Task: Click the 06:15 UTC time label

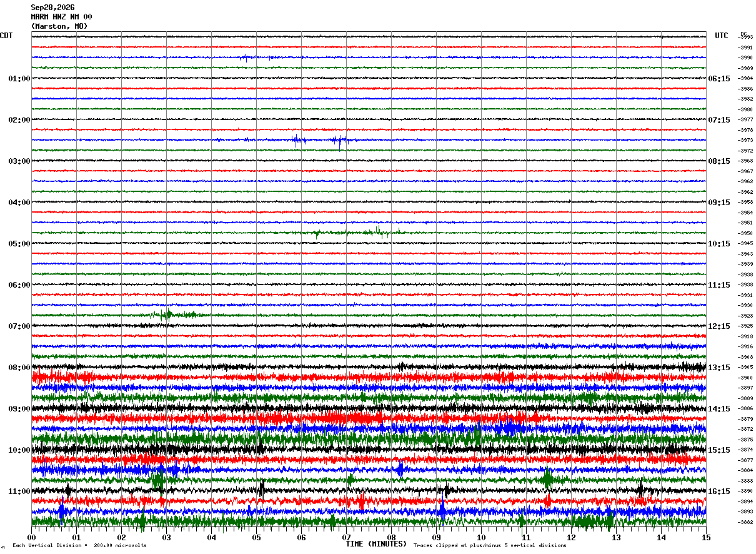Action: (719, 79)
